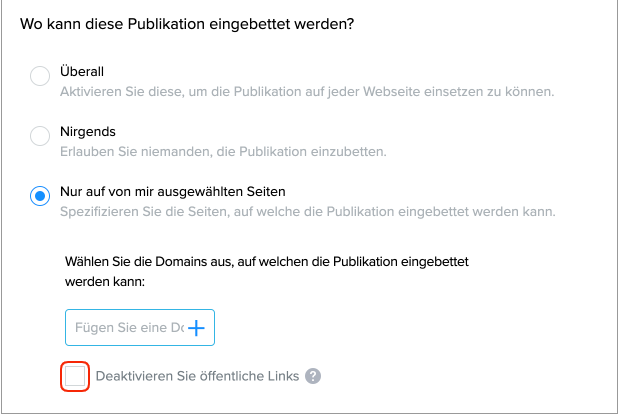Select the Nur auf ausgewählten Seiten radio
The height and width of the screenshot is (414, 618).
click(x=40, y=195)
